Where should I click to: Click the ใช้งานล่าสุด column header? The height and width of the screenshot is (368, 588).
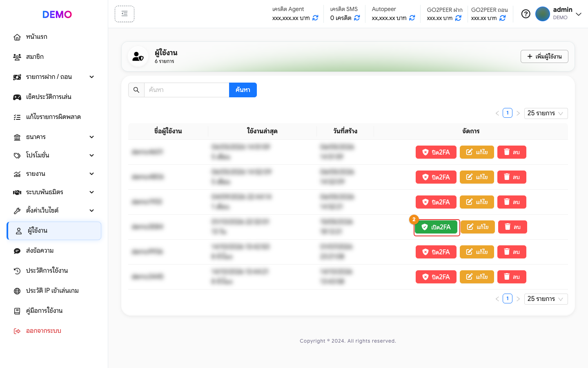click(262, 131)
